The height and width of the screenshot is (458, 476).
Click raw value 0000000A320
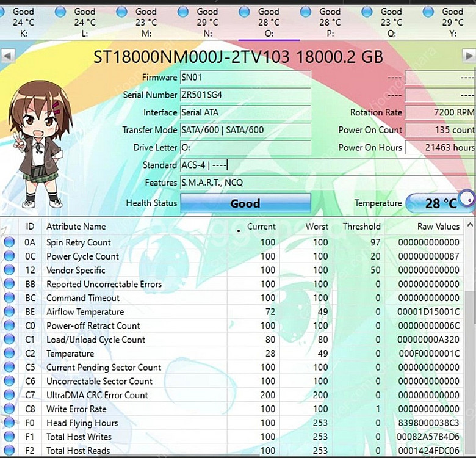(428, 340)
